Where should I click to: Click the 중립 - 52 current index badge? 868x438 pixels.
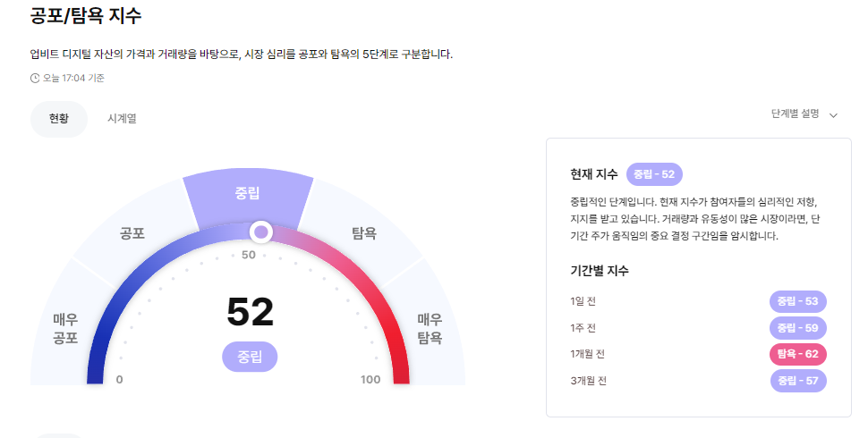(x=654, y=174)
